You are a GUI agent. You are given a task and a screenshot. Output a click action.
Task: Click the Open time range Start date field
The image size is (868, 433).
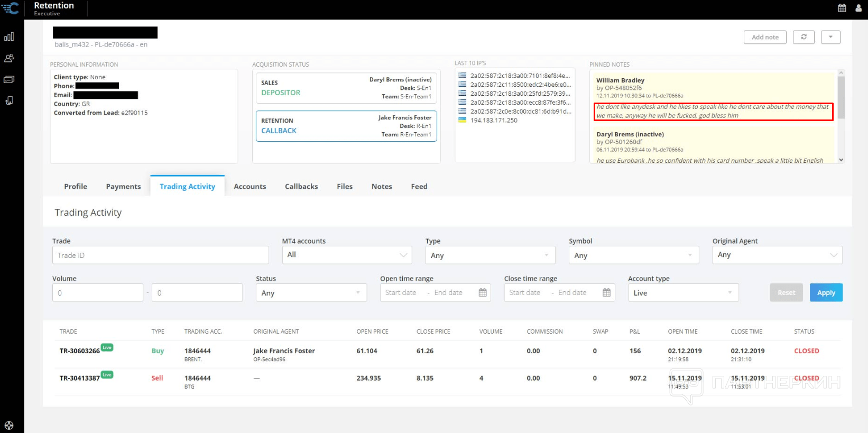[401, 292]
